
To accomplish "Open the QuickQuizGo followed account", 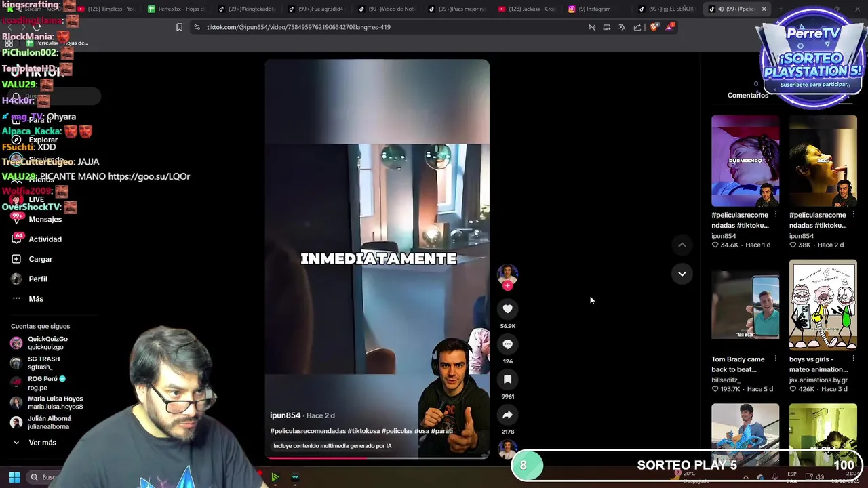I will [47, 343].
